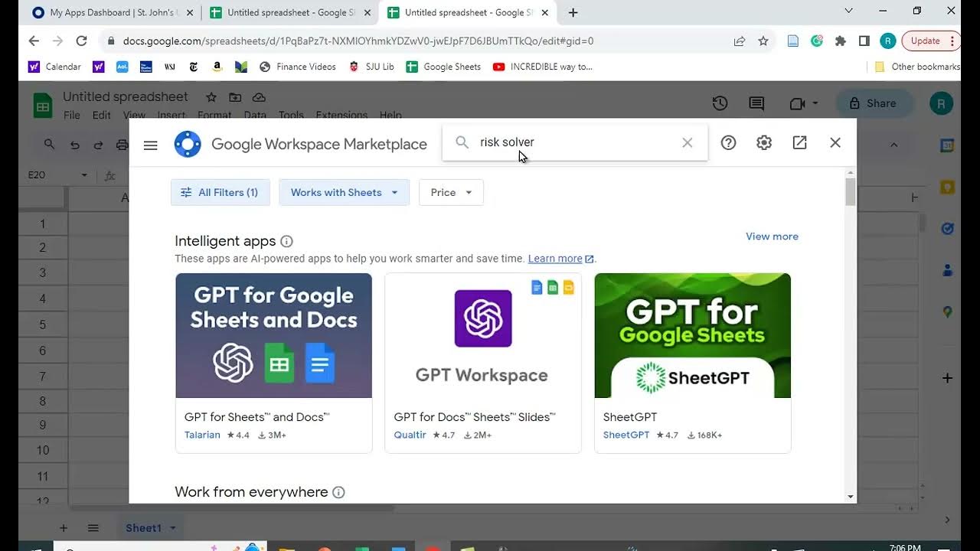
Task: Open SheetGPT app thumbnail
Action: tap(692, 335)
